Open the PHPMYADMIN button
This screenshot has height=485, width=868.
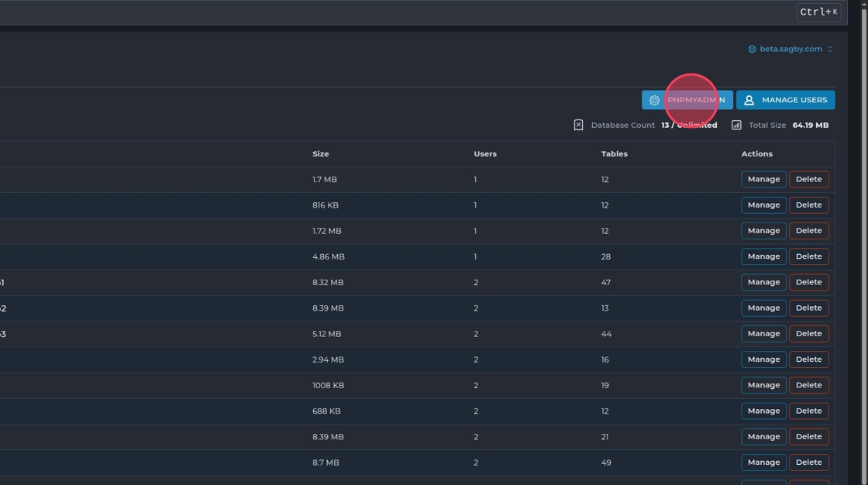(x=687, y=100)
